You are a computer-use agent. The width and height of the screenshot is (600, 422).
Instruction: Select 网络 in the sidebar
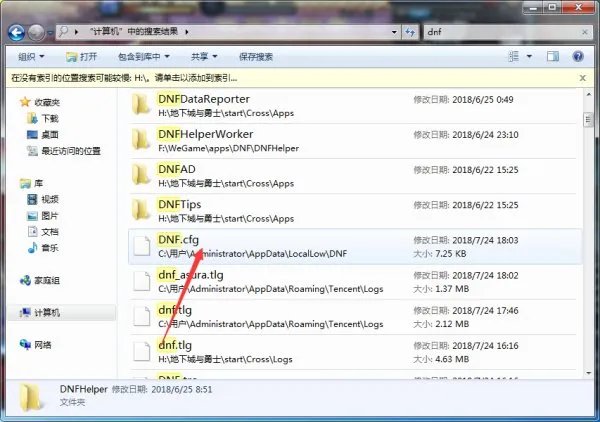(x=42, y=345)
